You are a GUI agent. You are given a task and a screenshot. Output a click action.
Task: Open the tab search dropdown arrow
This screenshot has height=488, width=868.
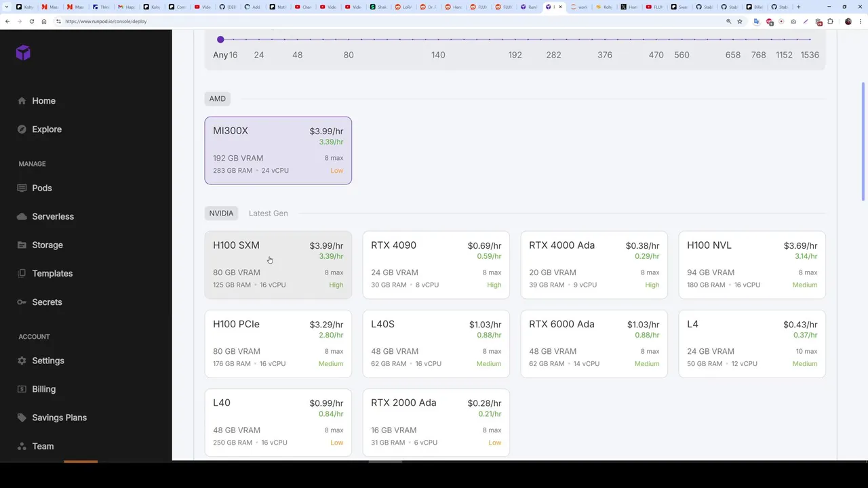[x=6, y=7]
